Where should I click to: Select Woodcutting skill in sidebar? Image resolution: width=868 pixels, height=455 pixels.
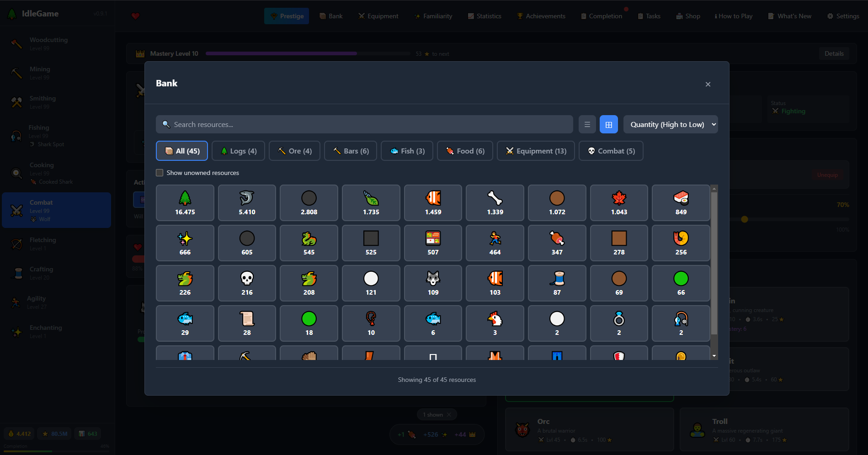[57, 44]
